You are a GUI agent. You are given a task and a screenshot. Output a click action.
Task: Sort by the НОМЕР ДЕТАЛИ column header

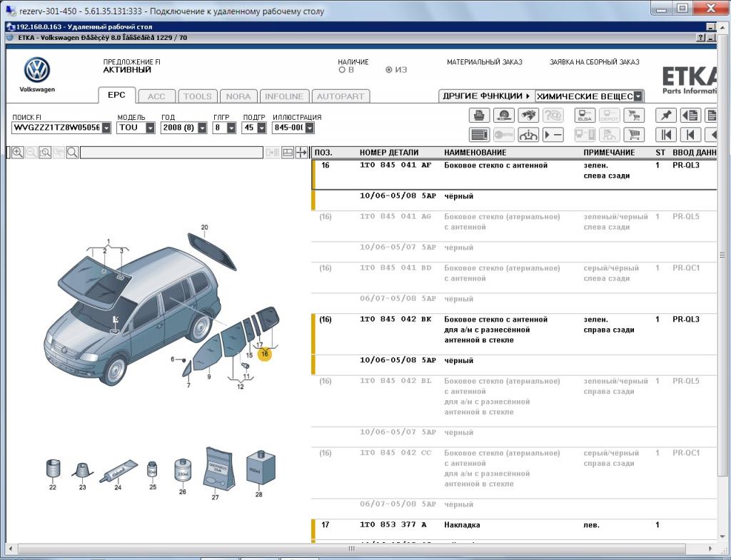click(x=389, y=153)
